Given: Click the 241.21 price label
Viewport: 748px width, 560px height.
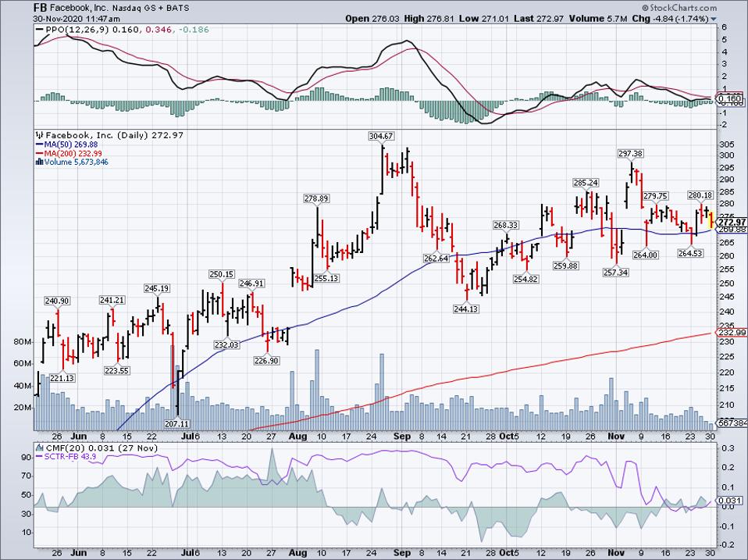Looking at the screenshot, I should click(x=112, y=300).
